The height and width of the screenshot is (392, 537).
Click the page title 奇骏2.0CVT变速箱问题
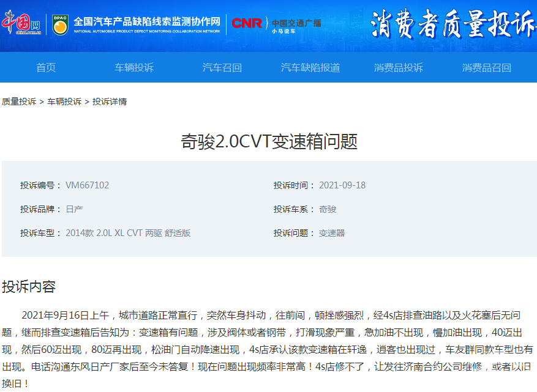point(269,142)
